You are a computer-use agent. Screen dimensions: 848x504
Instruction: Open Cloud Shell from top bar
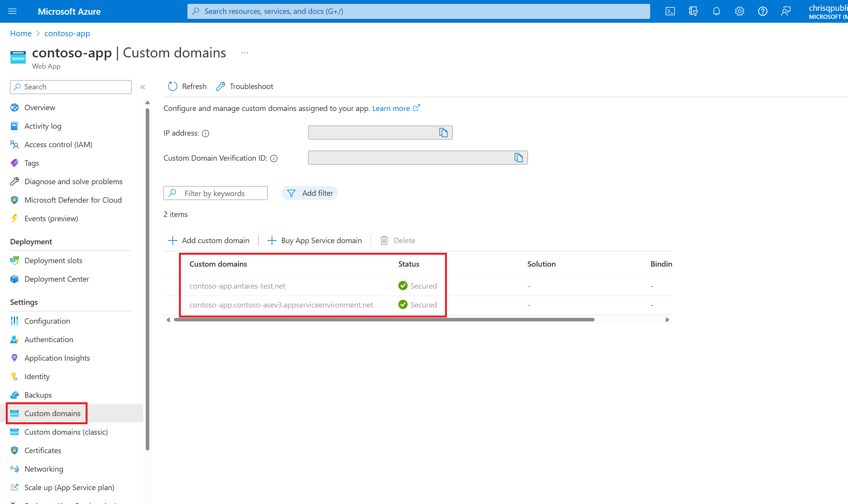coord(670,11)
